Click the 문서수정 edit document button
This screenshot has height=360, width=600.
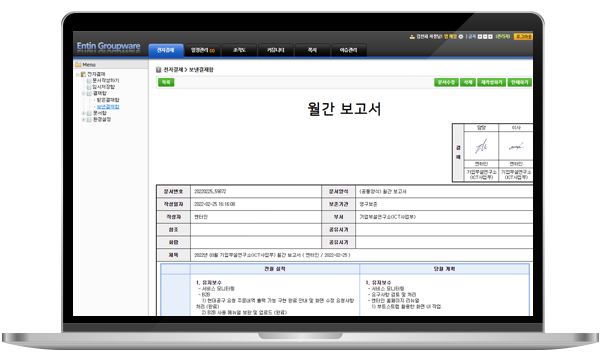(x=446, y=82)
